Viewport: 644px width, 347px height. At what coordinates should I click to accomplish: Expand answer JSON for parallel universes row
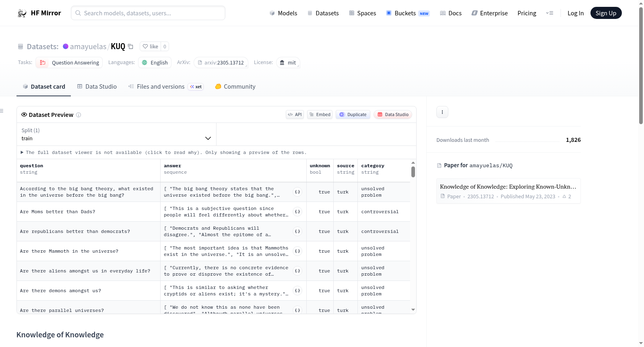[297, 310]
